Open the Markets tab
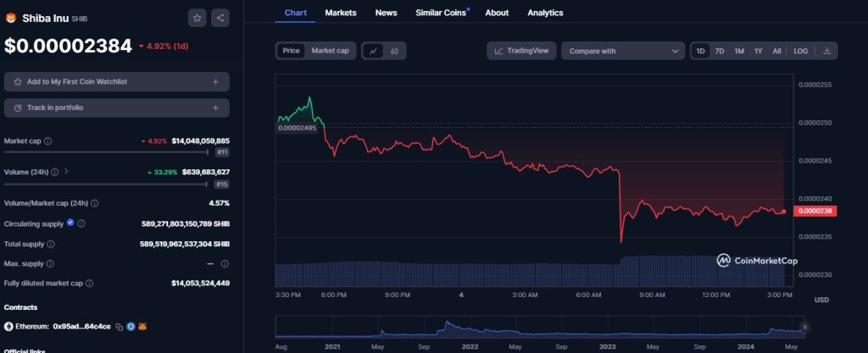The height and width of the screenshot is (353, 868). pyautogui.click(x=341, y=13)
